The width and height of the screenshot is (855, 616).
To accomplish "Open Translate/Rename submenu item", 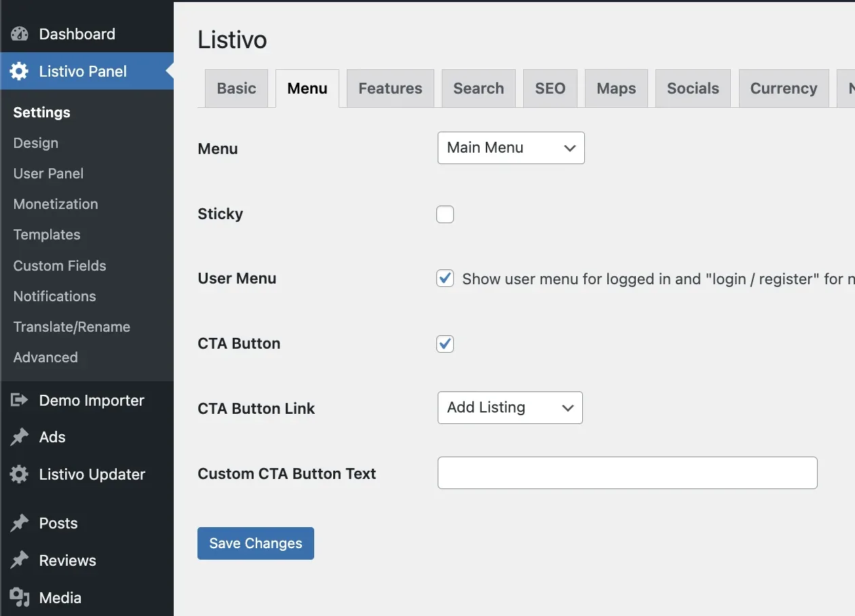I will coord(72,327).
